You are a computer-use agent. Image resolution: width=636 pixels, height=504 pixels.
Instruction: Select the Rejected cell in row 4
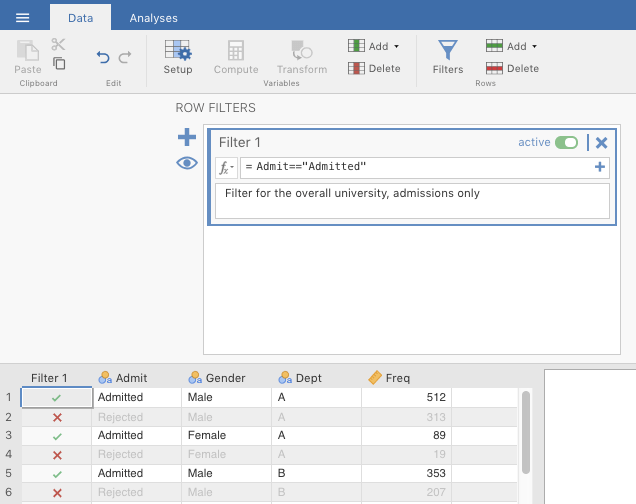137,455
